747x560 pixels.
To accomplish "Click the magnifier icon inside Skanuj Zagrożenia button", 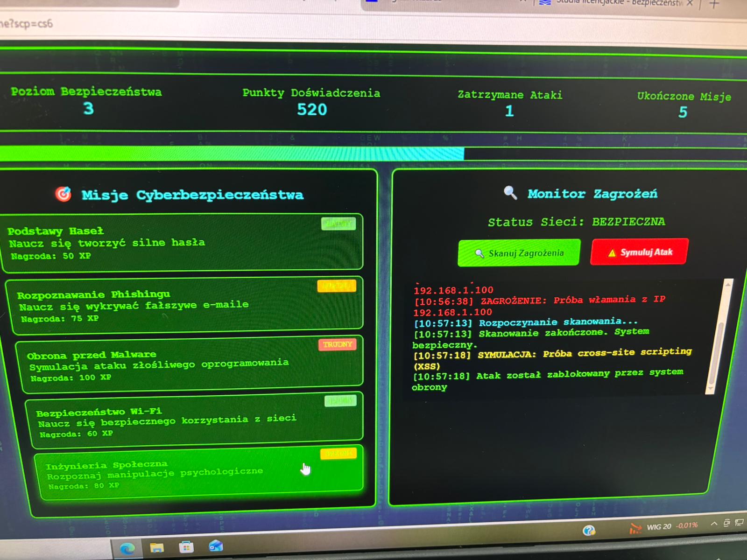I will point(479,252).
